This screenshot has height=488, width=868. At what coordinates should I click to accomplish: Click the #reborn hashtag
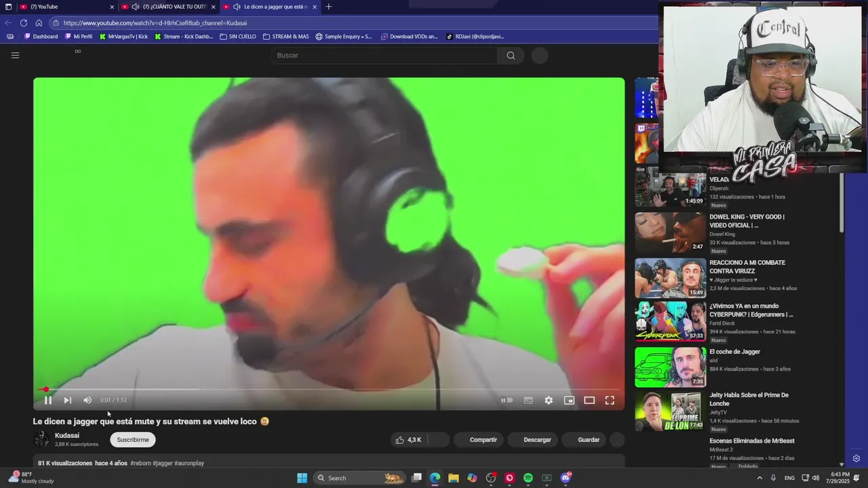pyautogui.click(x=140, y=464)
